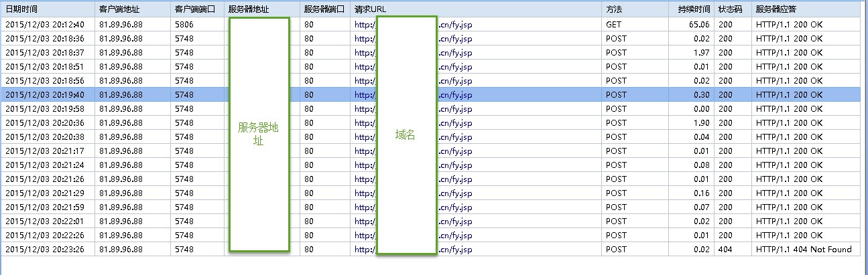Viewport: 868px width, 275px height.
Task: Click the 服务器应答 column header
Action: pos(806,9)
